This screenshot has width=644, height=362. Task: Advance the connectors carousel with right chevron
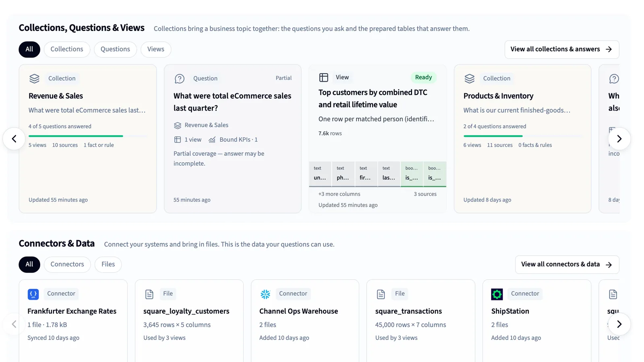pyautogui.click(x=619, y=324)
